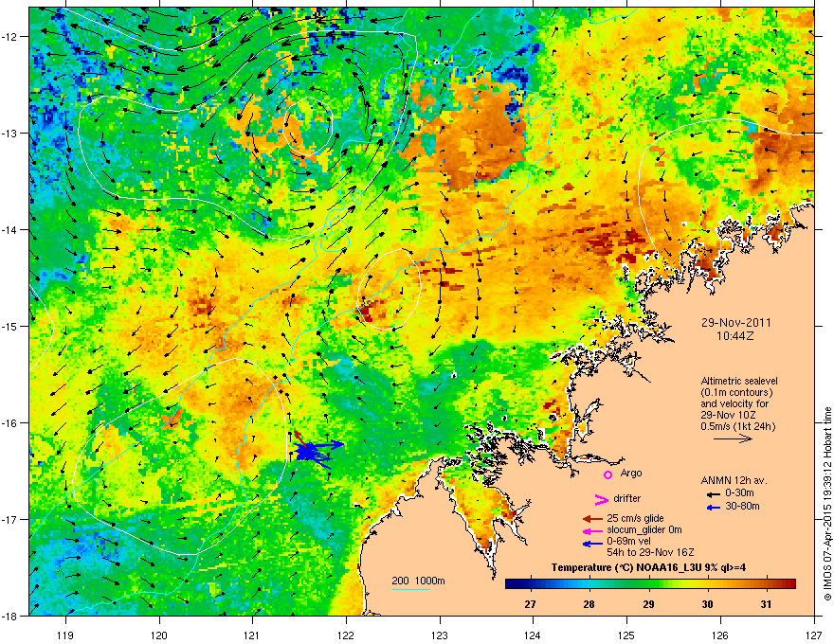Click the 200 1000m depth contour label
834x644 pixels.
418,581
